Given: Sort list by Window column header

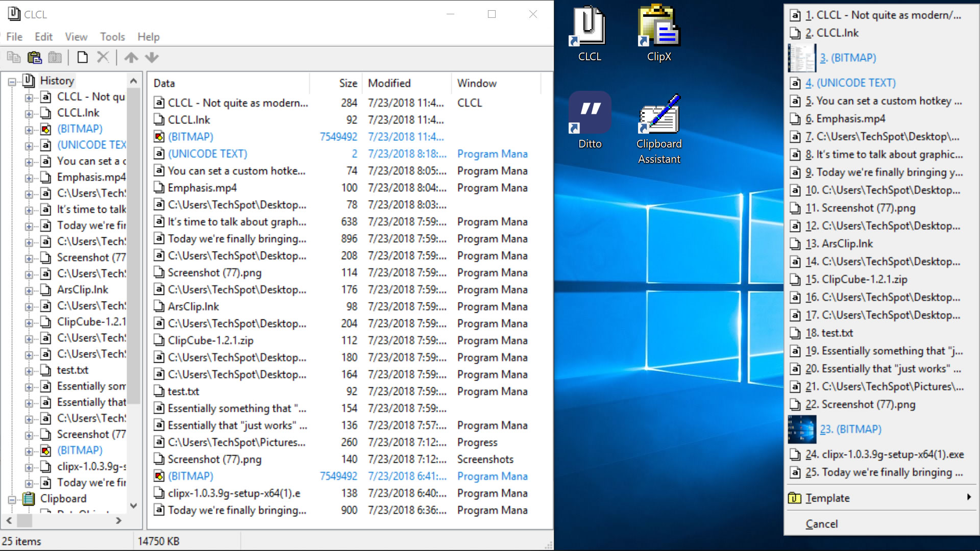Looking at the screenshot, I should tap(496, 83).
